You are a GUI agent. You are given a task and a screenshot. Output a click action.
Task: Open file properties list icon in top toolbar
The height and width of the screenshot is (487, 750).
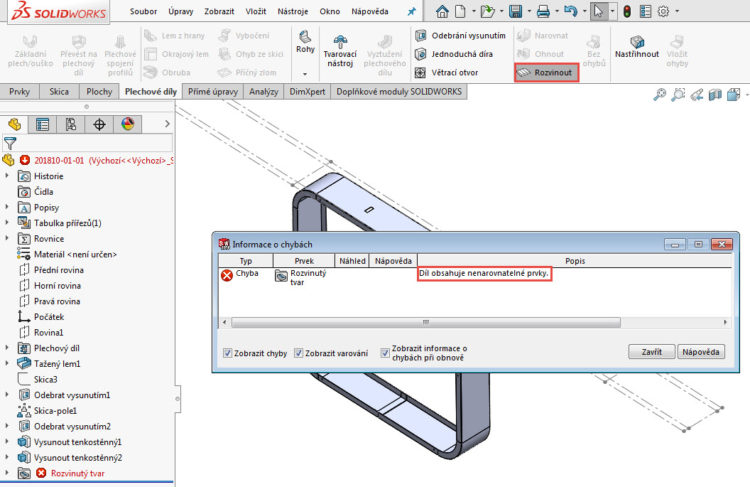pos(645,11)
